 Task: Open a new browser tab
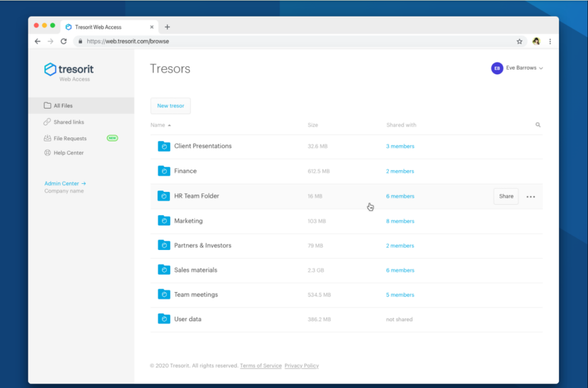(167, 26)
